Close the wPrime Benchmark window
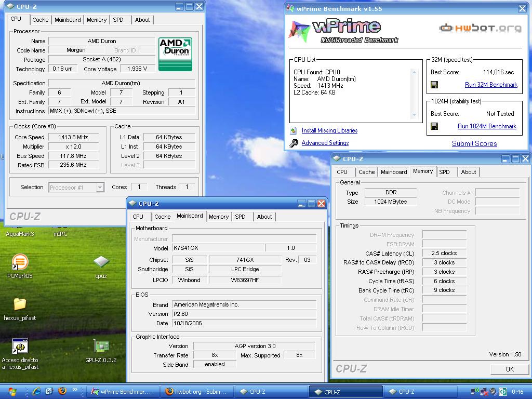 pos(523,9)
